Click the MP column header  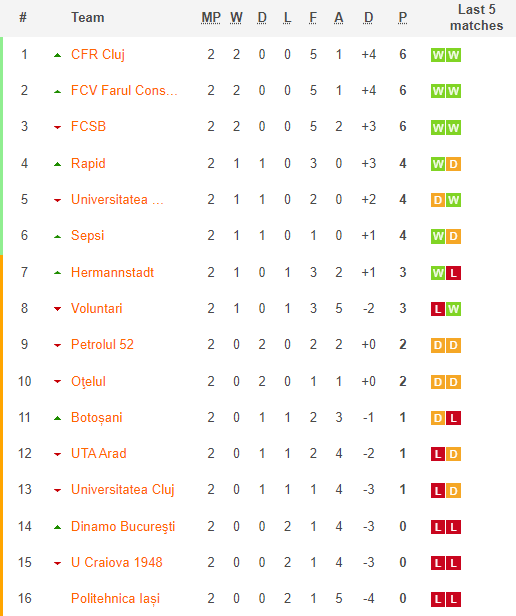(211, 18)
